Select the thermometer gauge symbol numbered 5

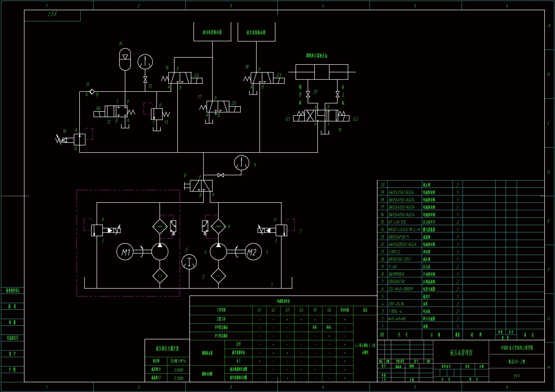[189, 262]
